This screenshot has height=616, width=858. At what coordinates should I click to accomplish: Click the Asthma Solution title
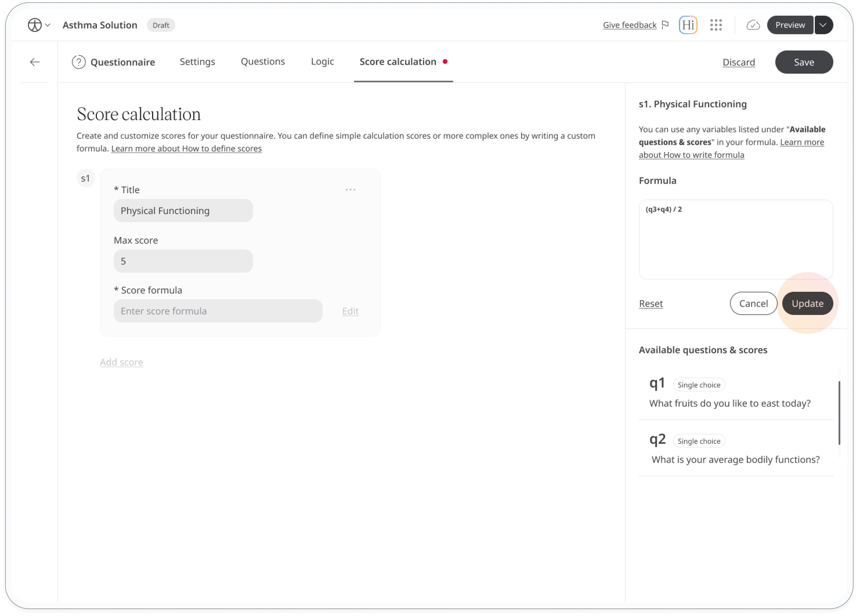tap(100, 25)
